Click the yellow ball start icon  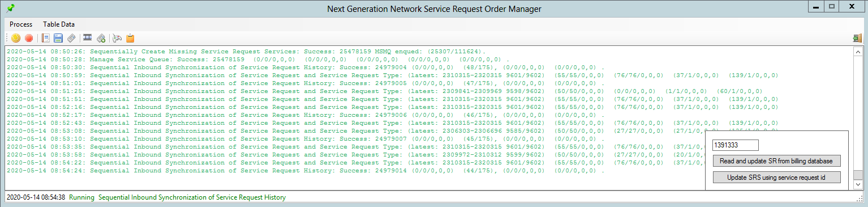coord(16,38)
